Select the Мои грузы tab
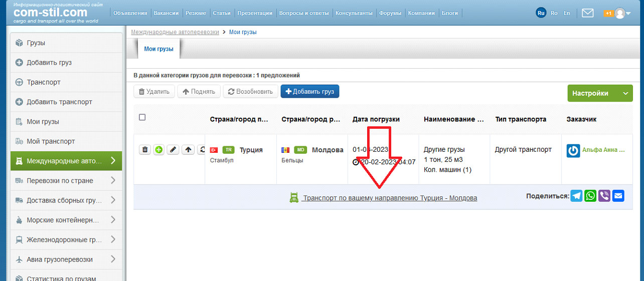This screenshot has height=281, width=644. tap(158, 49)
